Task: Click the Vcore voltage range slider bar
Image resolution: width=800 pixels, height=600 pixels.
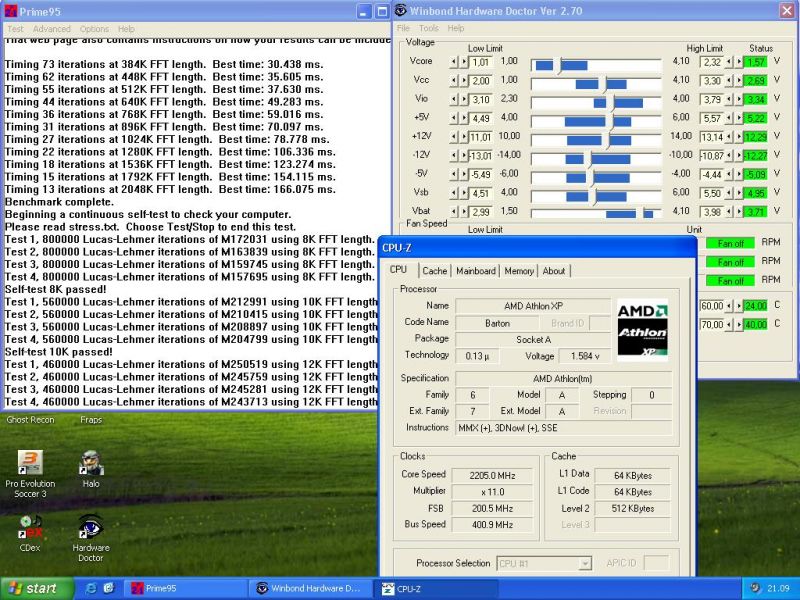Action: click(596, 65)
